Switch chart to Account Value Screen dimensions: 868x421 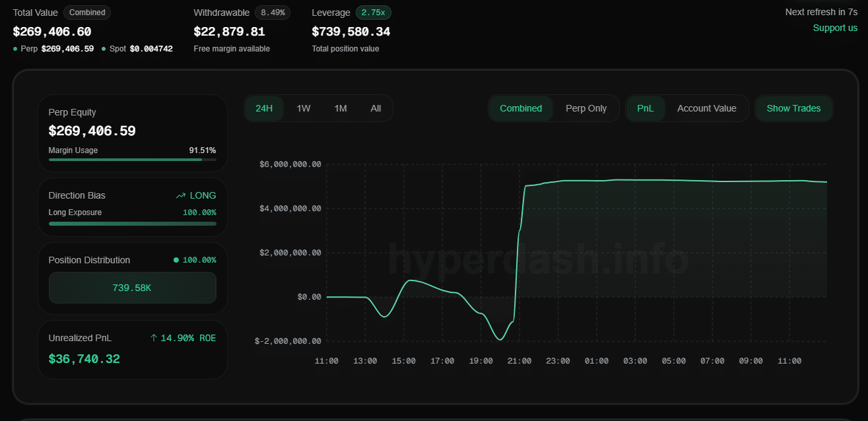(x=706, y=108)
